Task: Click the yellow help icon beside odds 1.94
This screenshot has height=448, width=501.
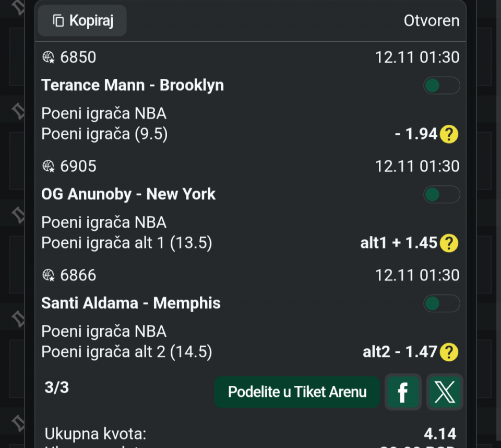Action: click(449, 134)
